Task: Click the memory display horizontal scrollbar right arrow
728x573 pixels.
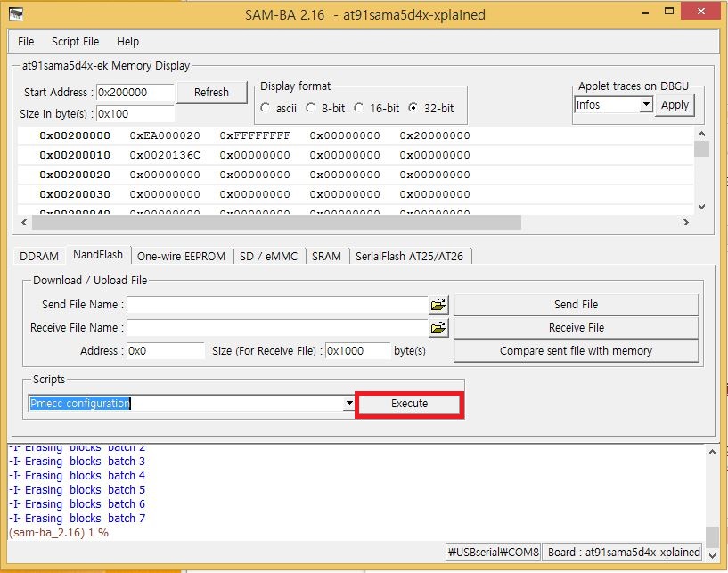Action: pyautogui.click(x=685, y=222)
